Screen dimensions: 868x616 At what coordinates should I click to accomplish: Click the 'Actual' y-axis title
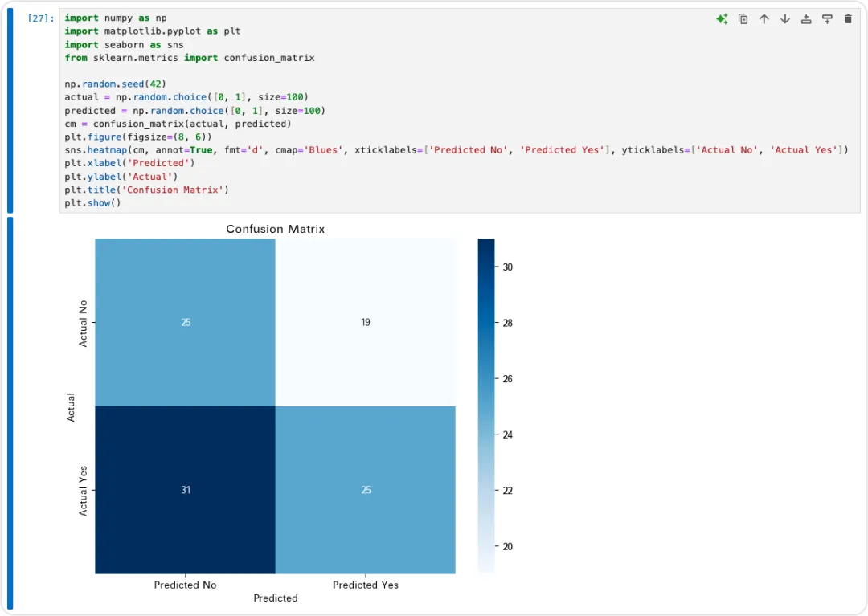(70, 407)
